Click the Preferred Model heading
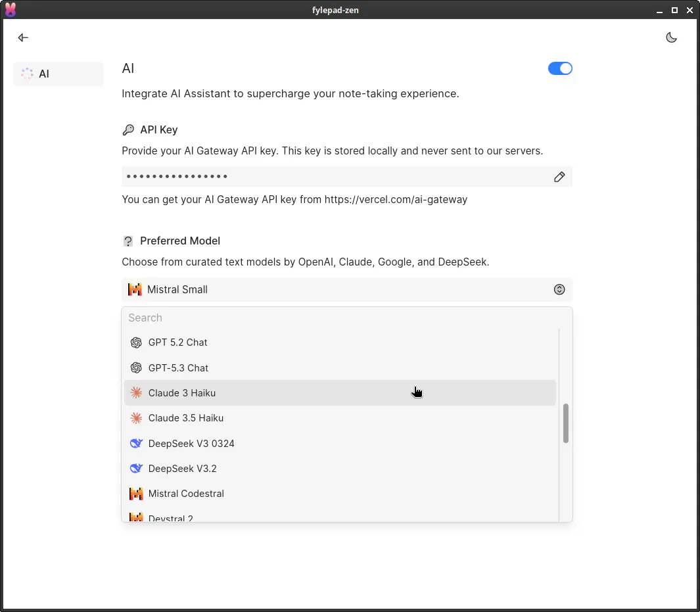The height and width of the screenshot is (612, 700). tap(180, 241)
